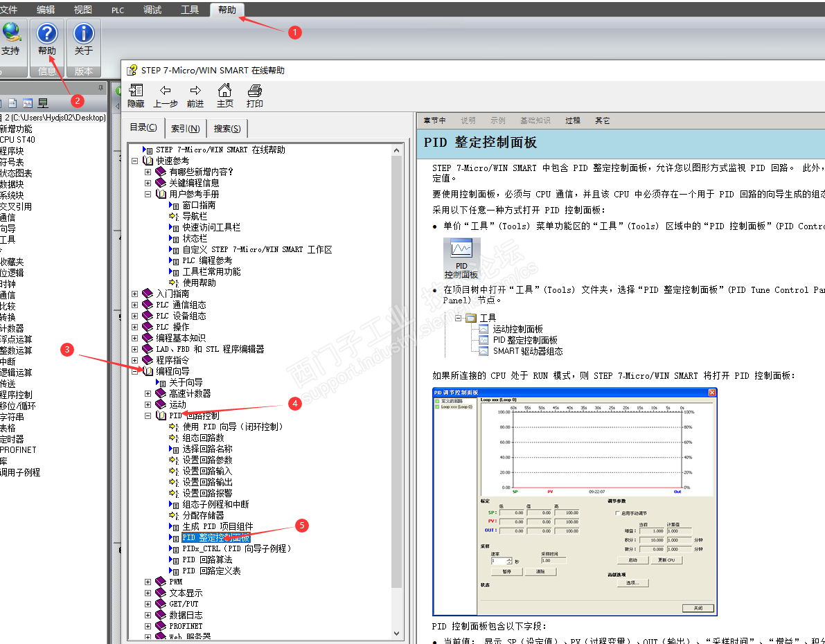Open help home page 主页
The image size is (825, 644).
coord(224,96)
